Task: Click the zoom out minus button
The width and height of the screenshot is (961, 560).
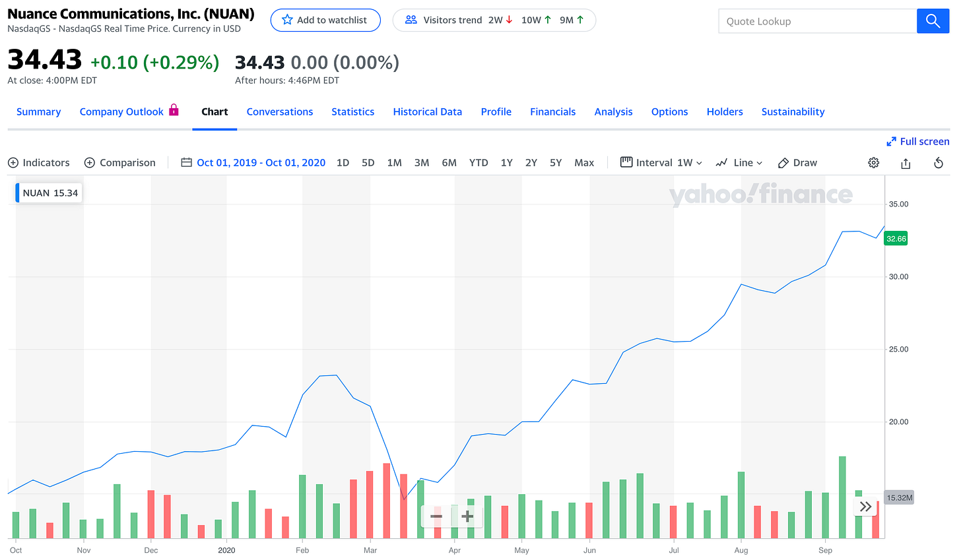Action: coord(436,516)
